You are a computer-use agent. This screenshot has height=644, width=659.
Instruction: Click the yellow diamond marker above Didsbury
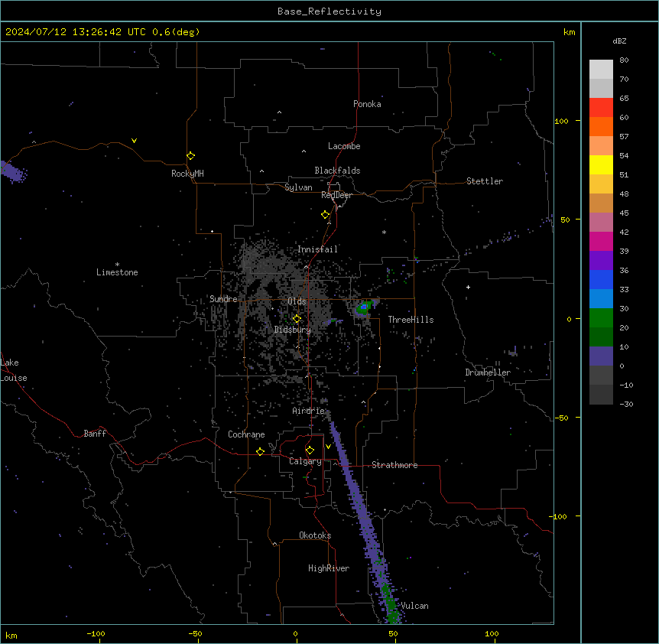(297, 319)
